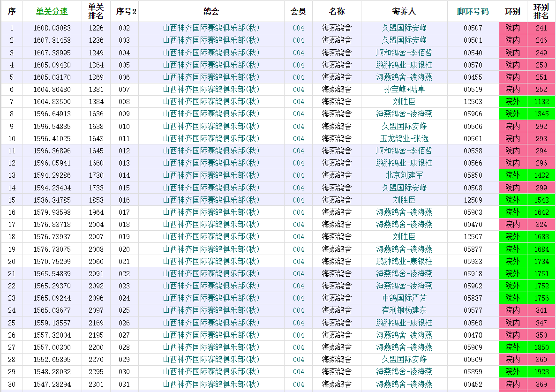Click 玉龙鸽业-张选 foster keeper link
The height and width of the screenshot is (392, 556).
point(404,139)
